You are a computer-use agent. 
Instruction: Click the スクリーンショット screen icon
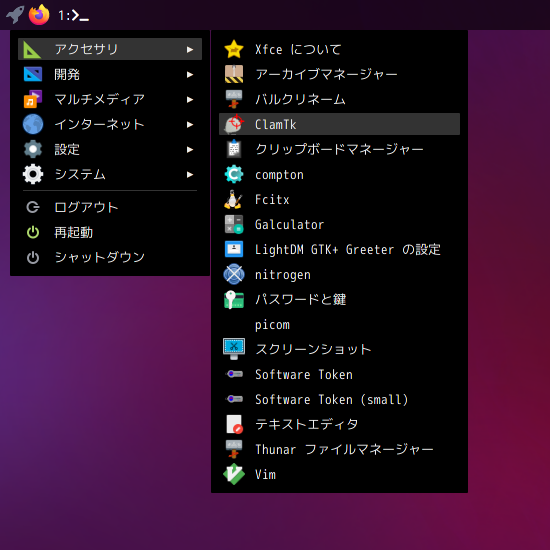pos(234,349)
